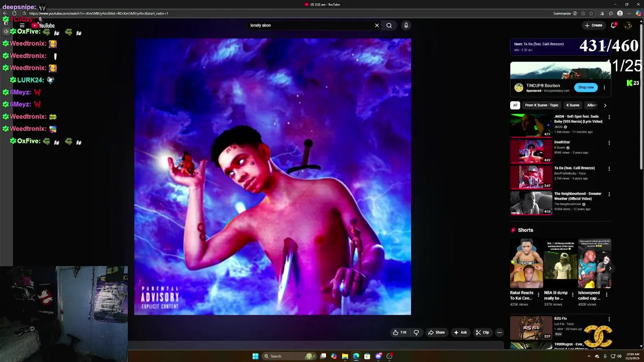
Task: Open the Ask AI button
Action: tap(460, 332)
